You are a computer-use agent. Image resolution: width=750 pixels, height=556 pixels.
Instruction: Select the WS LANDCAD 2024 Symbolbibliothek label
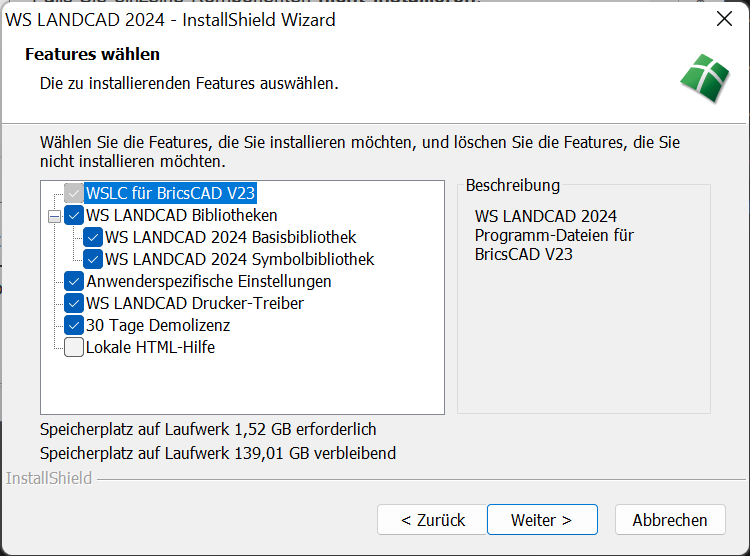[x=239, y=259]
